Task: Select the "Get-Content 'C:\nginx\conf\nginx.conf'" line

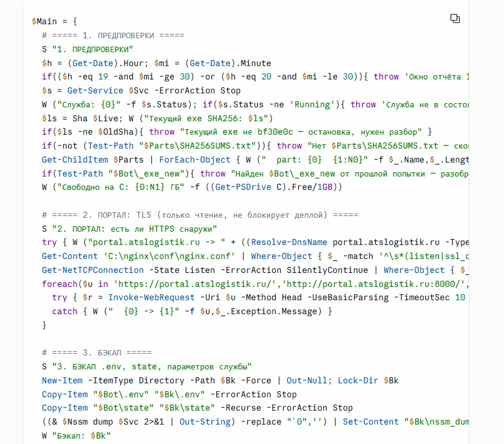Action: (x=255, y=256)
